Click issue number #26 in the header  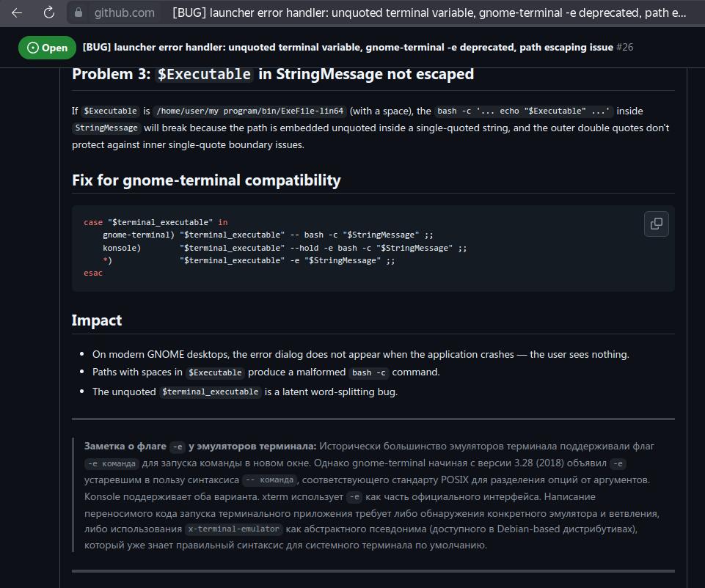tap(624, 47)
